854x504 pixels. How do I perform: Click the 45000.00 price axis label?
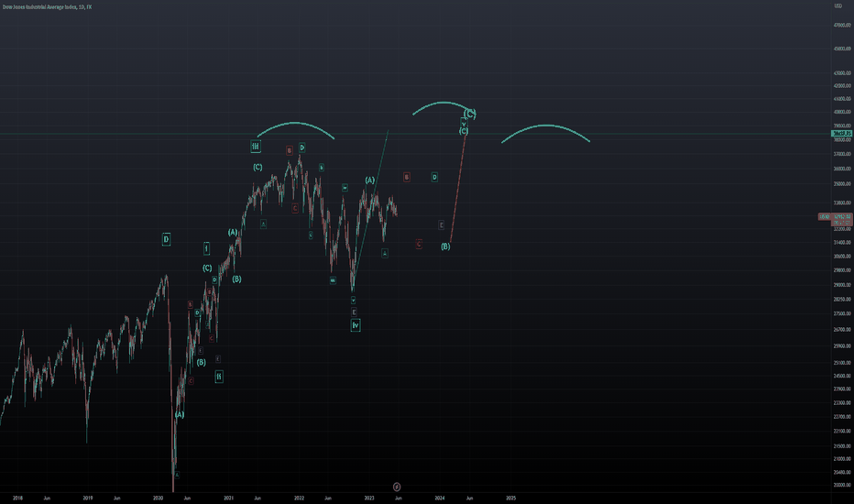pos(842,49)
